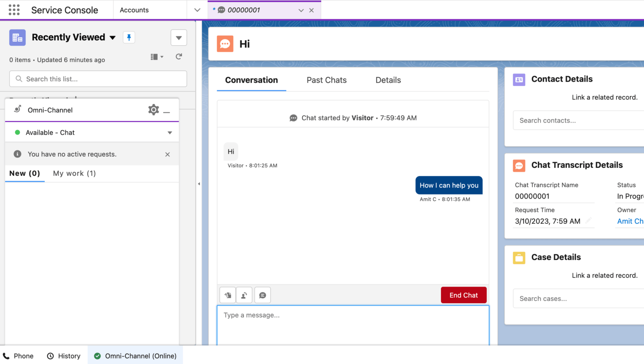Expand the chat tab 00000001 dropdown arrow
The image size is (644, 364).
pos(300,10)
